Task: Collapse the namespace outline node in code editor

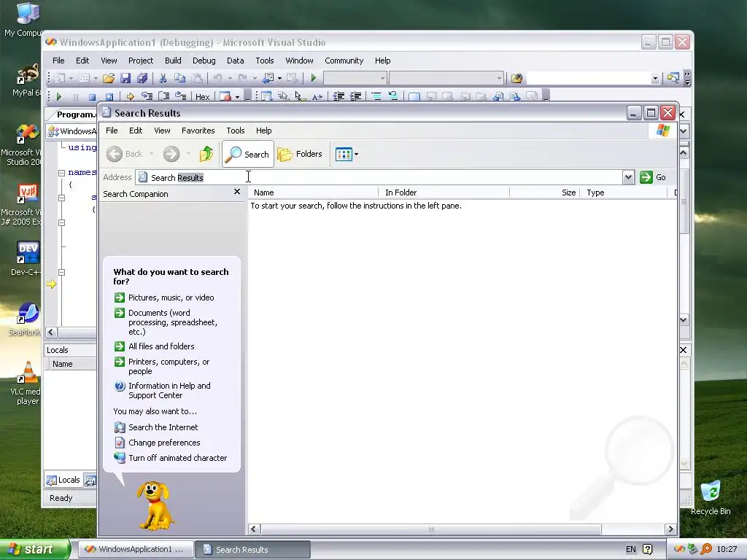Action: coord(61,173)
